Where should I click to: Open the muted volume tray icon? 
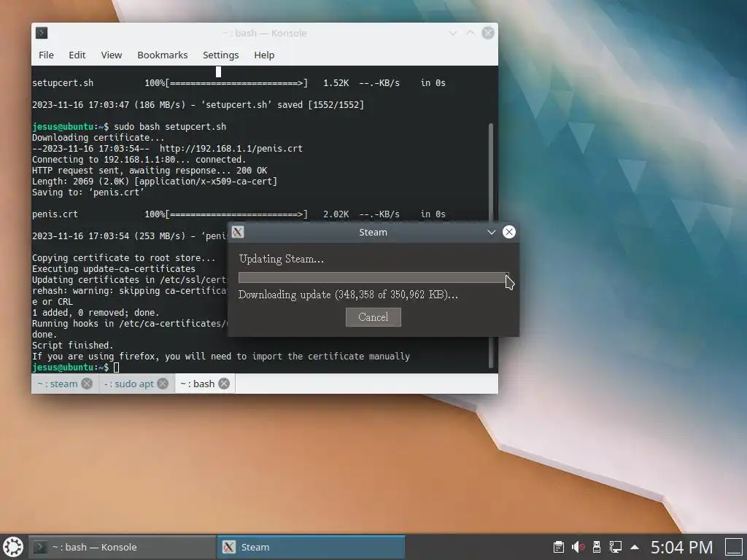click(x=578, y=547)
